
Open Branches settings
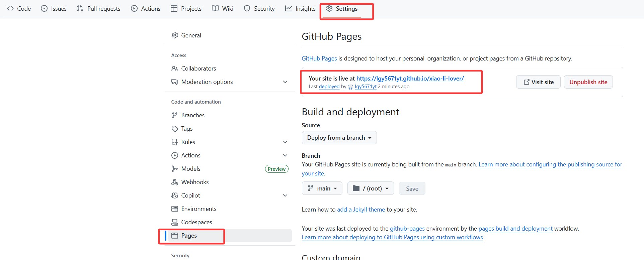tap(230, 115)
